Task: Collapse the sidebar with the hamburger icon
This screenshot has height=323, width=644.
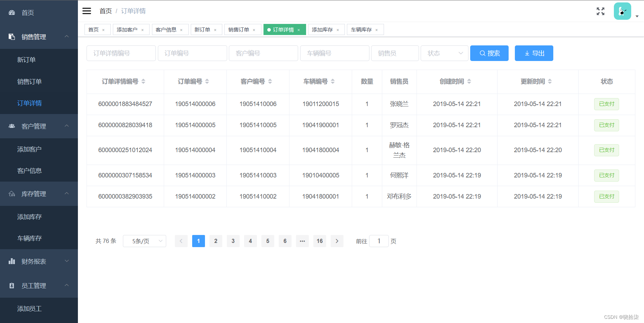Action: pyautogui.click(x=87, y=11)
